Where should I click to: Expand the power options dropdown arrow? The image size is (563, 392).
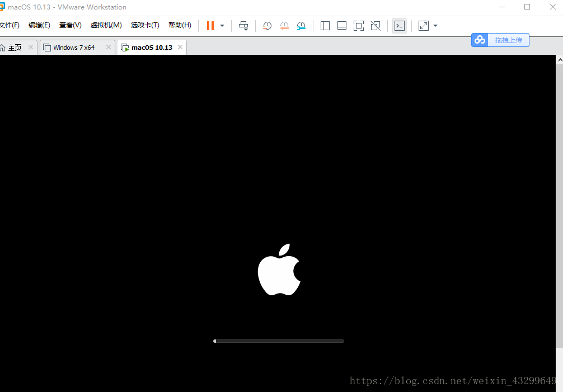tap(222, 26)
